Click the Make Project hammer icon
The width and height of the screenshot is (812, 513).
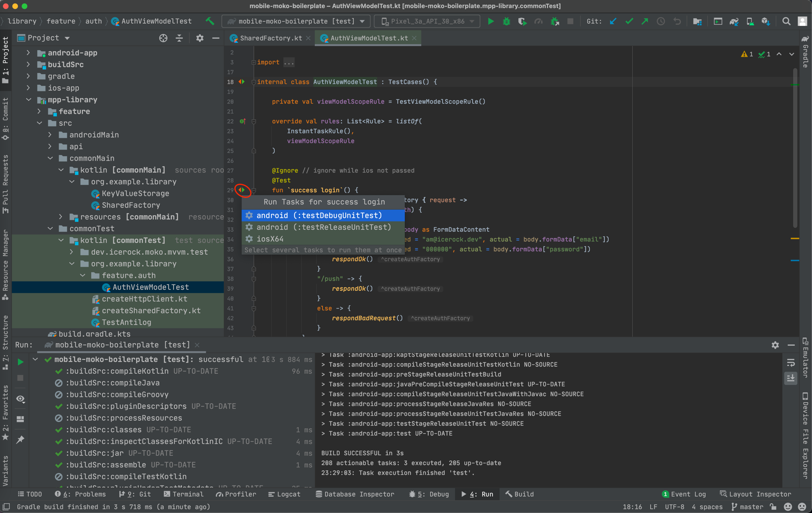(210, 21)
